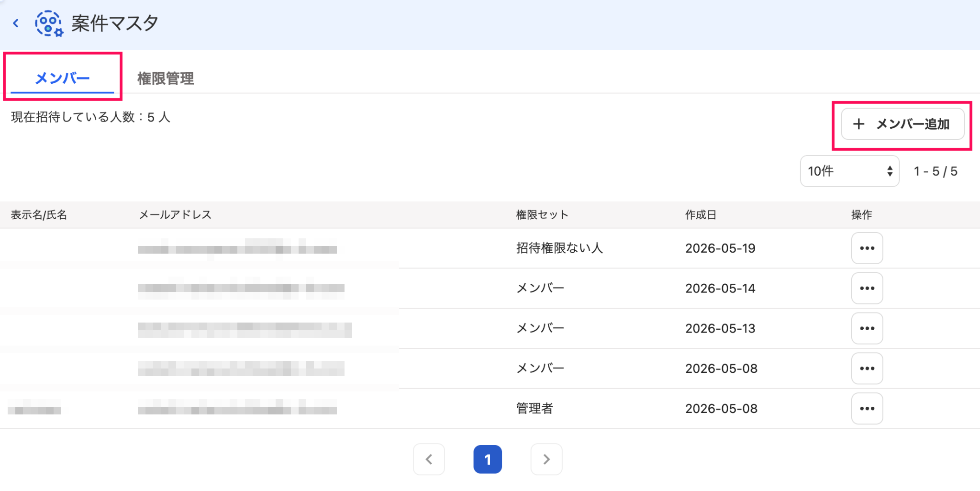
Task: Click the 1 - 5 / 5 count text
Action: (935, 171)
